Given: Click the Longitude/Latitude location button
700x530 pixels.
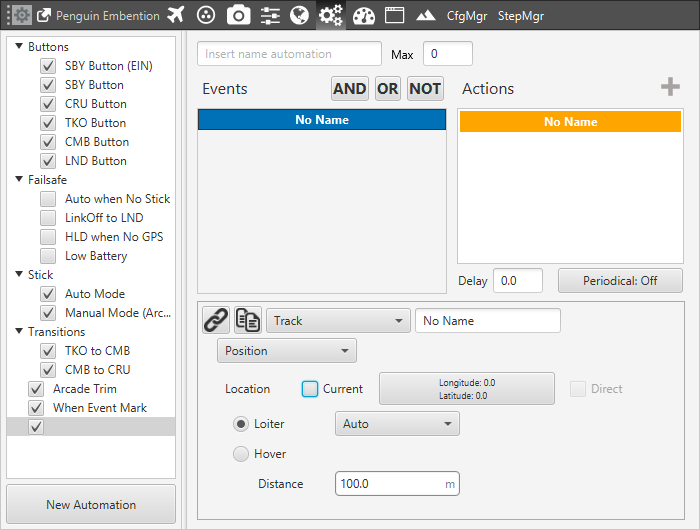Looking at the screenshot, I should point(467,389).
